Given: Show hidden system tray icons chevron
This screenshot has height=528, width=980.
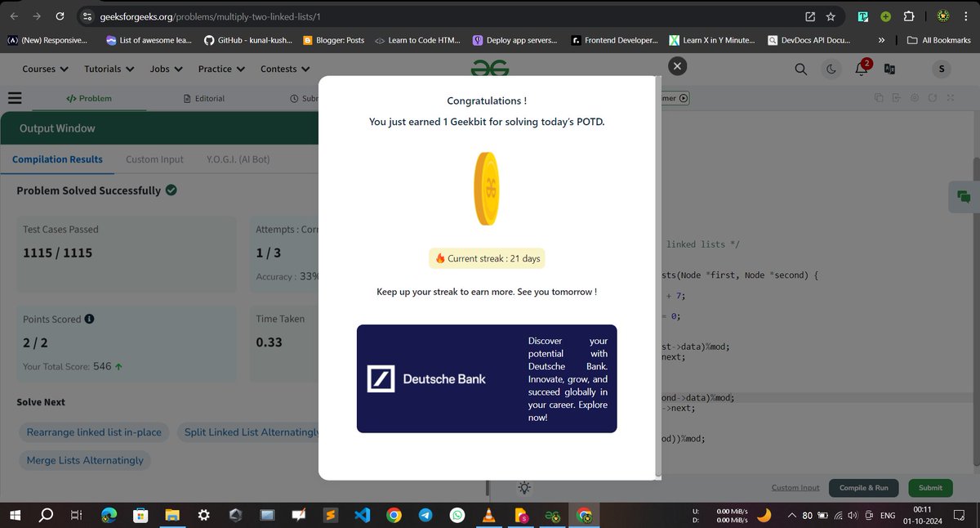Looking at the screenshot, I should pos(791,515).
